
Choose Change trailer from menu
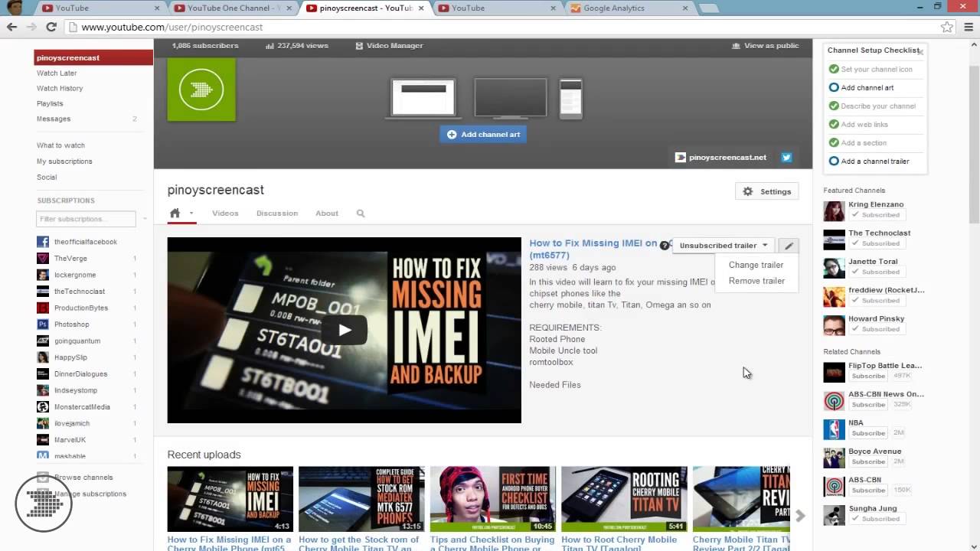[756, 265]
